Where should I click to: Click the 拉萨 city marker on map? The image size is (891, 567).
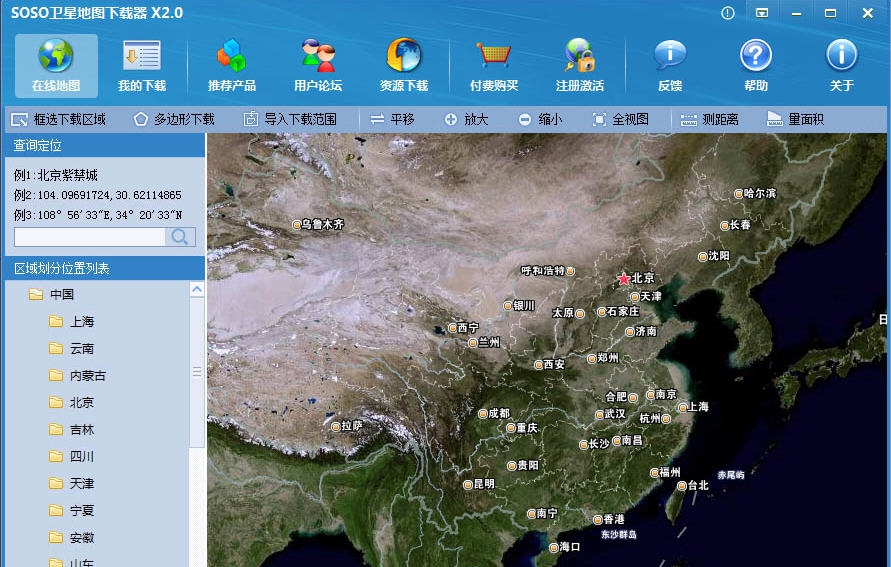(335, 426)
